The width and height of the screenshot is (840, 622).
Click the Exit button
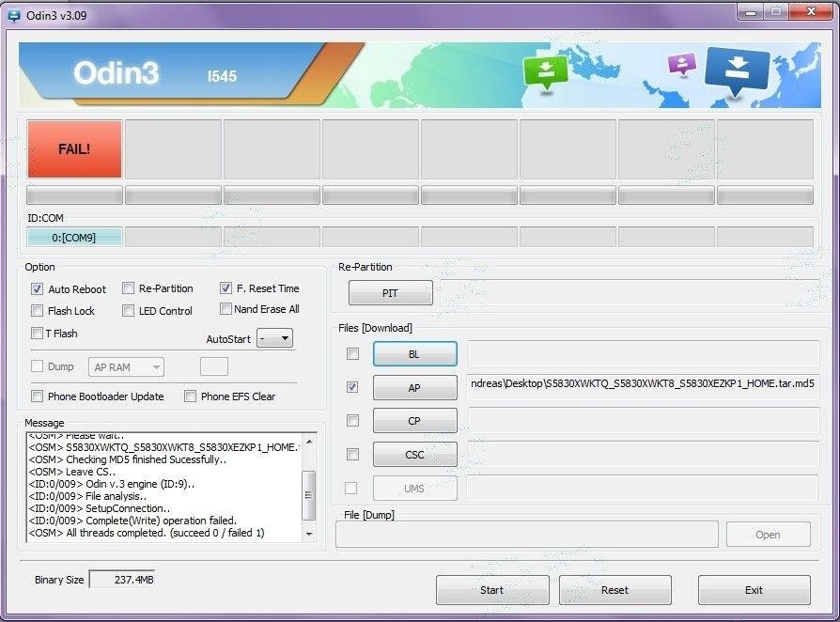[x=754, y=590]
